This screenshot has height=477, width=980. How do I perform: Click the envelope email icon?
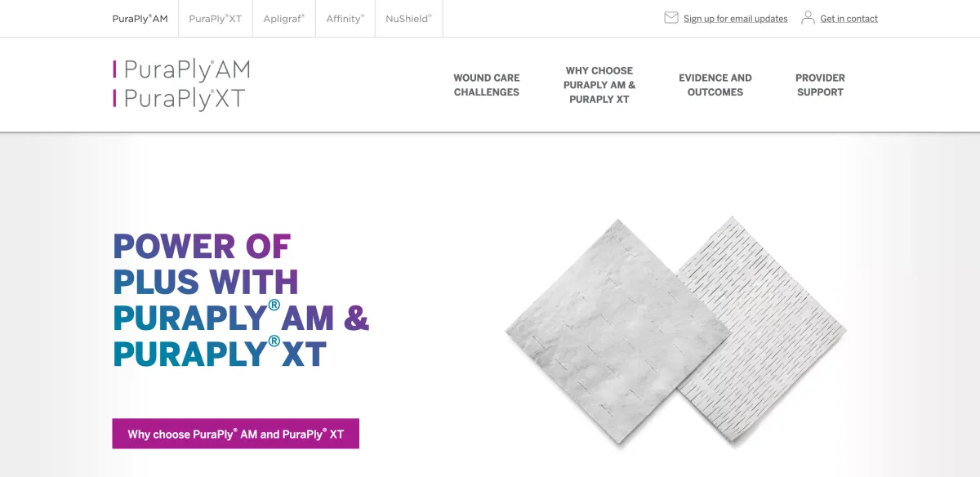click(671, 18)
